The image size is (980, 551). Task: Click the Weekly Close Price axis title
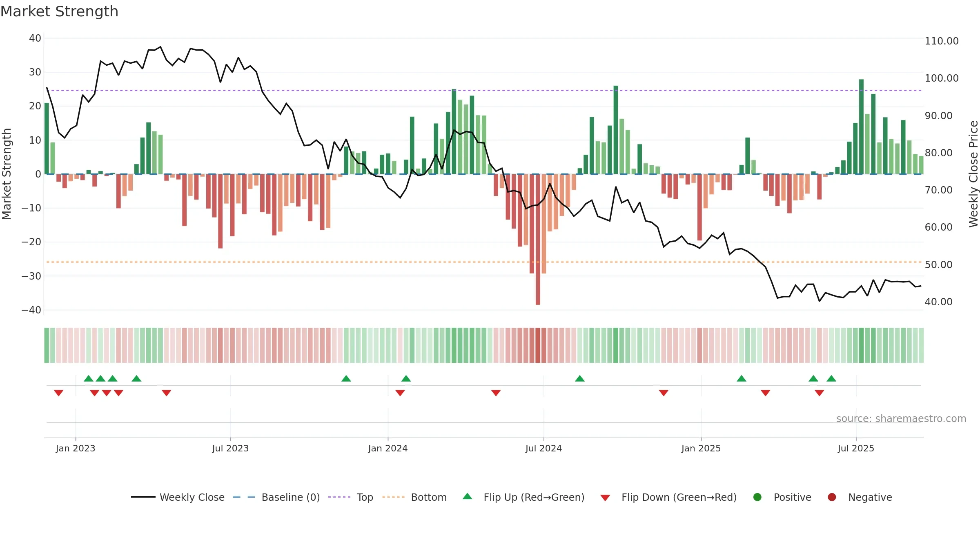973,174
